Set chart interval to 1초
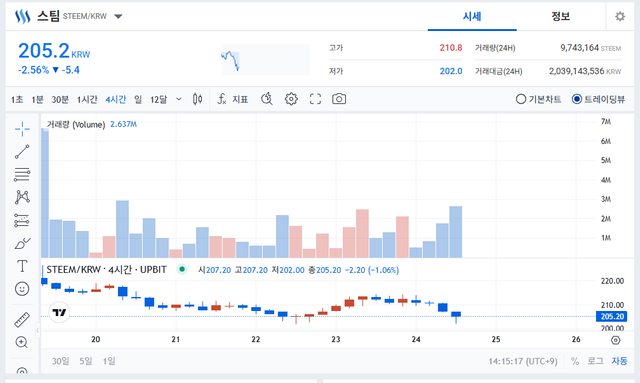 tap(17, 99)
